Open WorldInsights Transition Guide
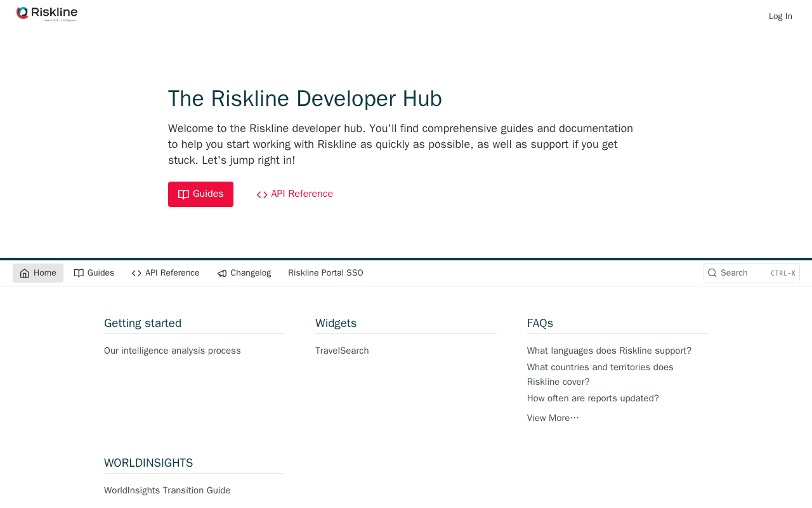Viewport: 812px width, 508px height. pyautogui.click(x=167, y=490)
